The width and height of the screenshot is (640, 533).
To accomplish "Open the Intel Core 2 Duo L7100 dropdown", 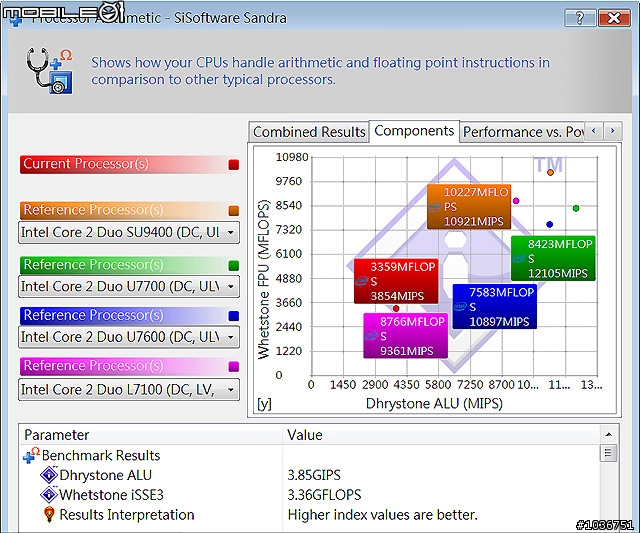I will click(x=129, y=390).
